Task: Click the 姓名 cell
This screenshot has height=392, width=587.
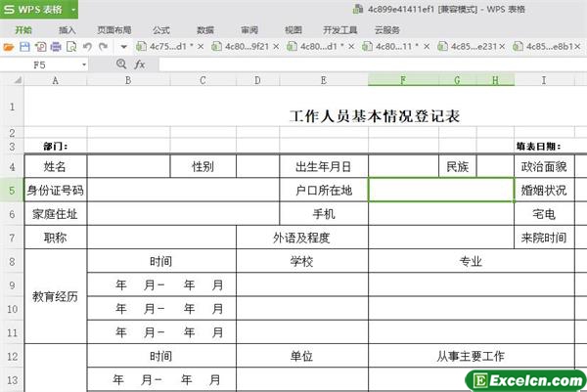Action: (x=56, y=166)
